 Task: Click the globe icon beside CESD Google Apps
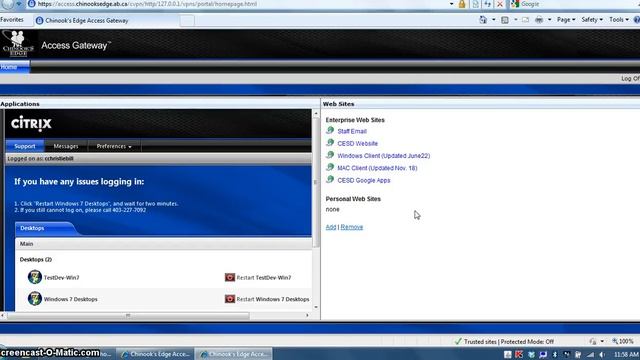pyautogui.click(x=330, y=180)
